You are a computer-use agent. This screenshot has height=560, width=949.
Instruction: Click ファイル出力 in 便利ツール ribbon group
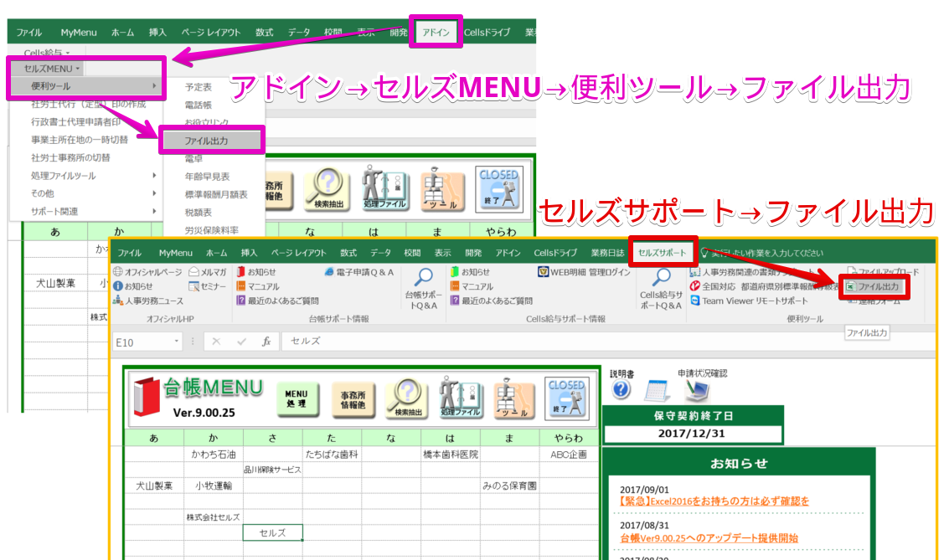coord(874,286)
